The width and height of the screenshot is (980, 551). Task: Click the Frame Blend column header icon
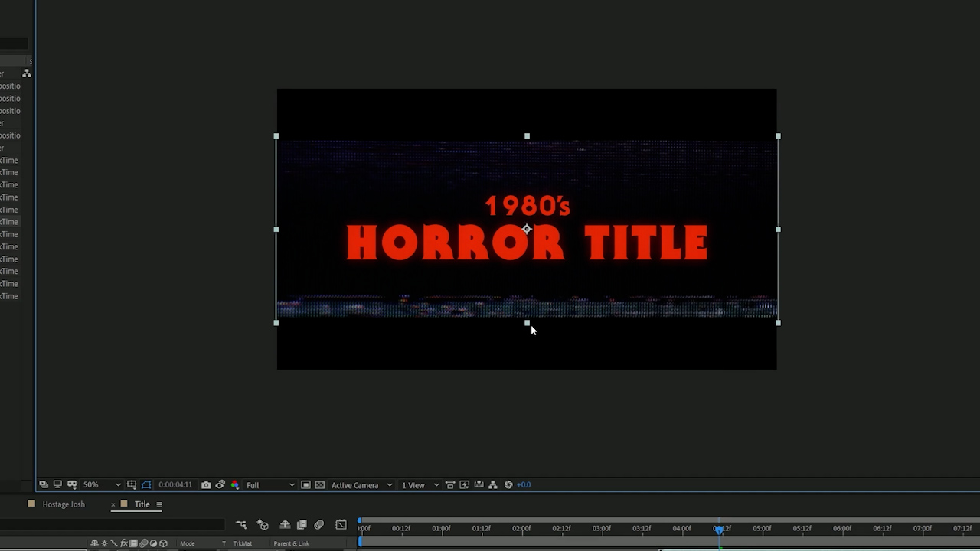click(133, 543)
